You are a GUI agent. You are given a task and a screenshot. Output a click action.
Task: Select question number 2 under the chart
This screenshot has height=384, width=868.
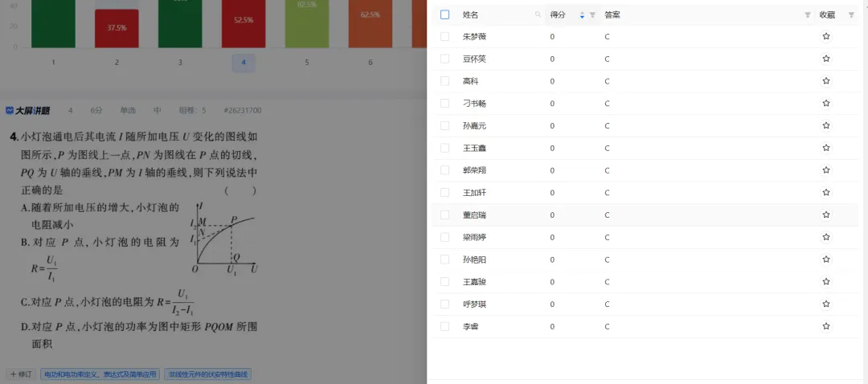[117, 63]
